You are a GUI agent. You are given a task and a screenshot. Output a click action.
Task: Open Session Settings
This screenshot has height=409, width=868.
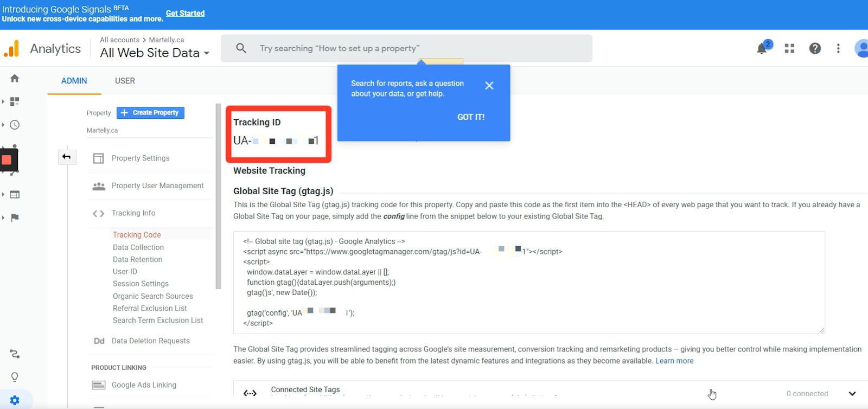coord(141,284)
